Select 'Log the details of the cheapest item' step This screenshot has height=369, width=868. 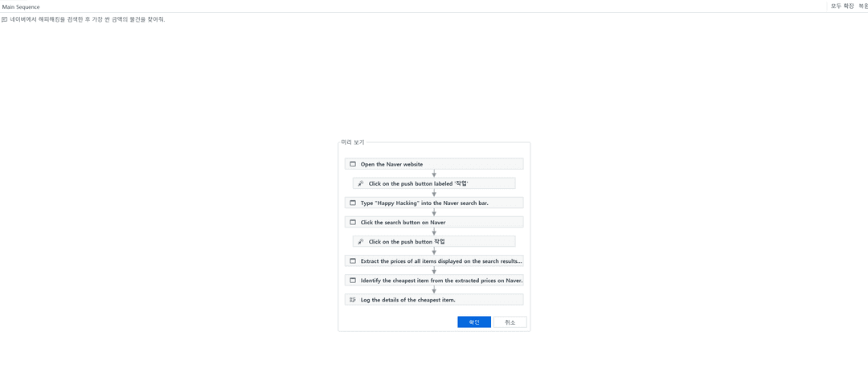coord(434,300)
